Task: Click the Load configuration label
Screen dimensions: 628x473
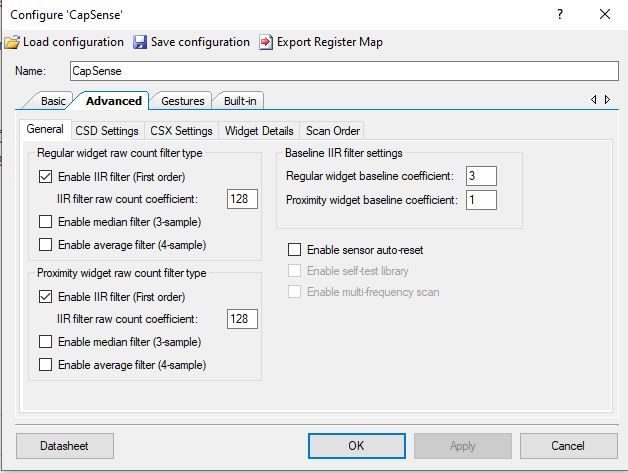Action: point(73,42)
